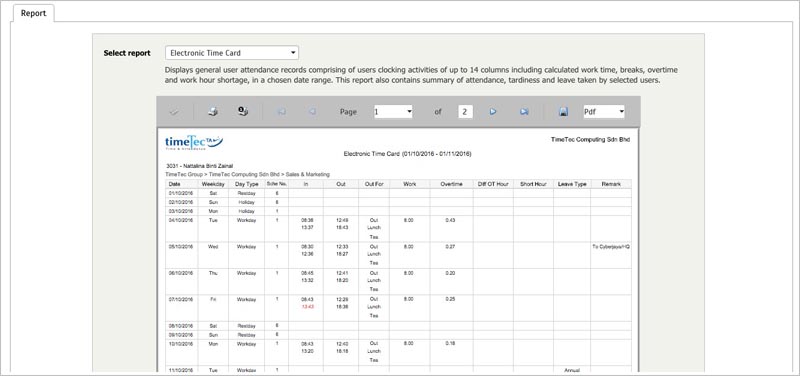Click the Overtime column header
The image size is (800, 376).
pyautogui.click(x=451, y=184)
